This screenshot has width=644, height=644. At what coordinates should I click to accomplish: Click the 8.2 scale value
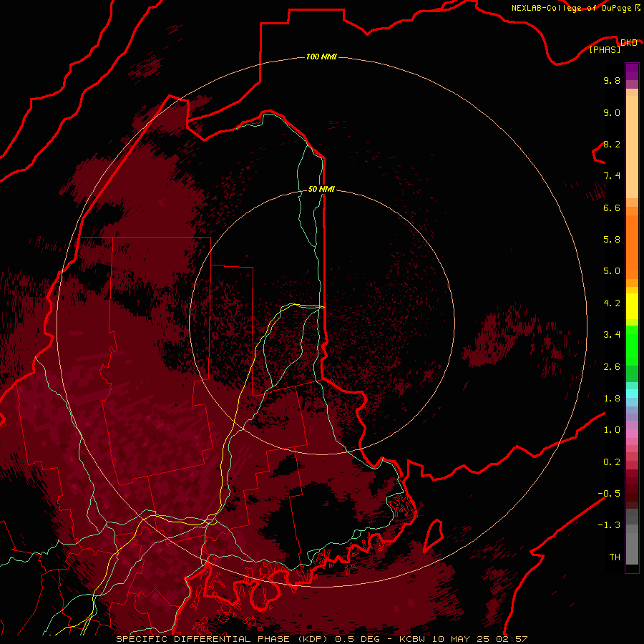612,144
